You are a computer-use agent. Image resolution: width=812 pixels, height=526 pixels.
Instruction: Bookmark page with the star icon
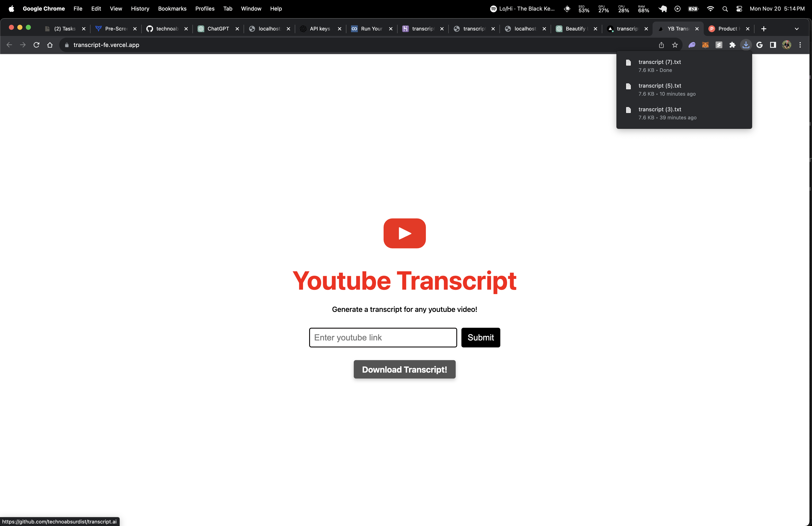[675, 45]
